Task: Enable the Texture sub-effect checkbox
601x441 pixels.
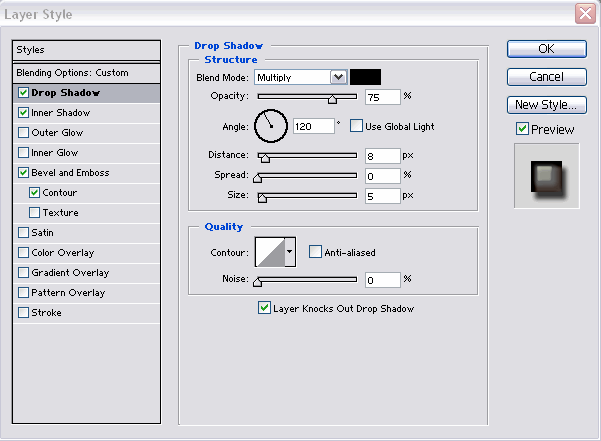Action: pyautogui.click(x=34, y=212)
